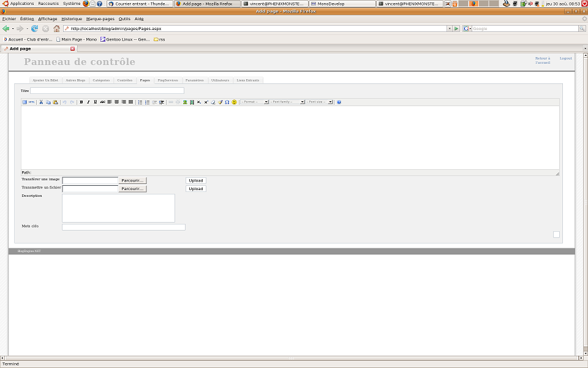Insert special character with the omega icon
588x368 pixels.
(227, 102)
